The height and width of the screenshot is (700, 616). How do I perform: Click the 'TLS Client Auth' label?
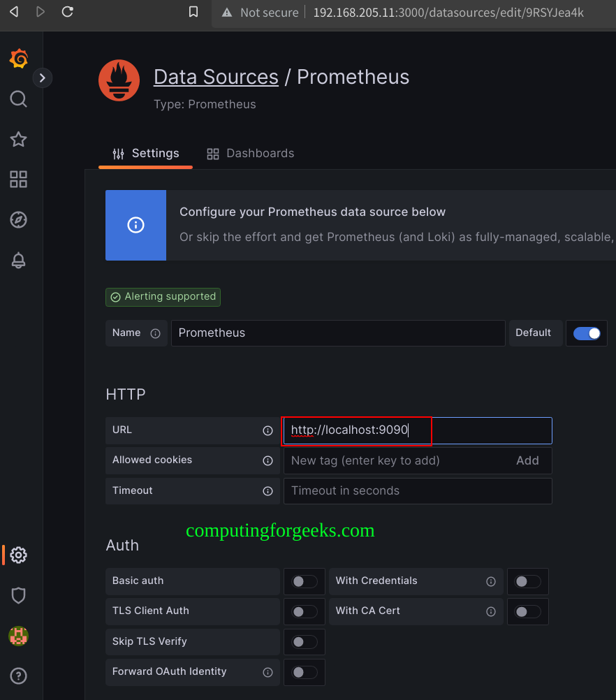tap(150, 611)
